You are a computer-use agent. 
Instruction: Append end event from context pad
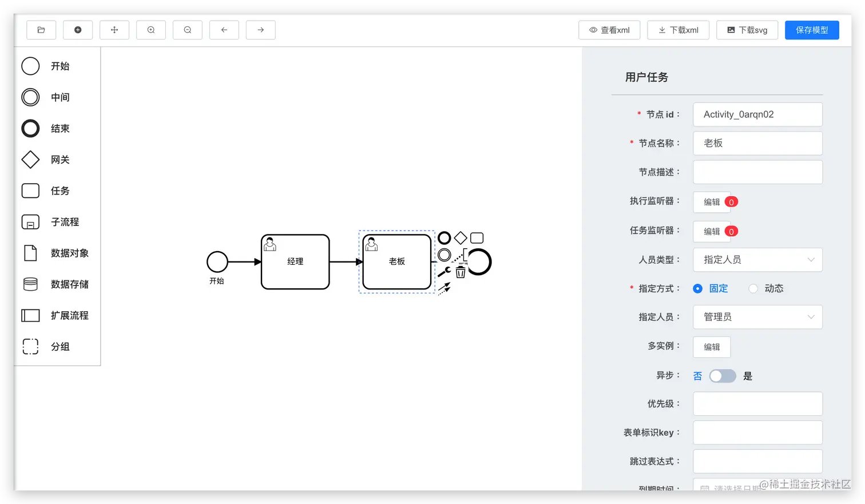click(x=445, y=237)
